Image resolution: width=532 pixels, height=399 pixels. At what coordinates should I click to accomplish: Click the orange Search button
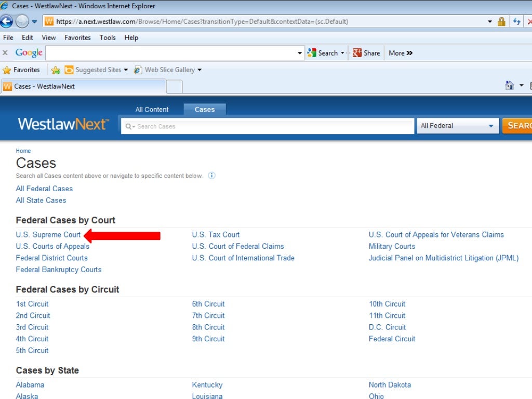coord(517,126)
